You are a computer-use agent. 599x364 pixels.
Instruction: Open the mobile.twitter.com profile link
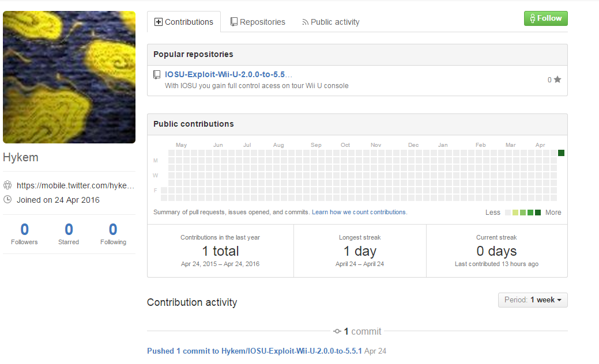[x=76, y=185]
